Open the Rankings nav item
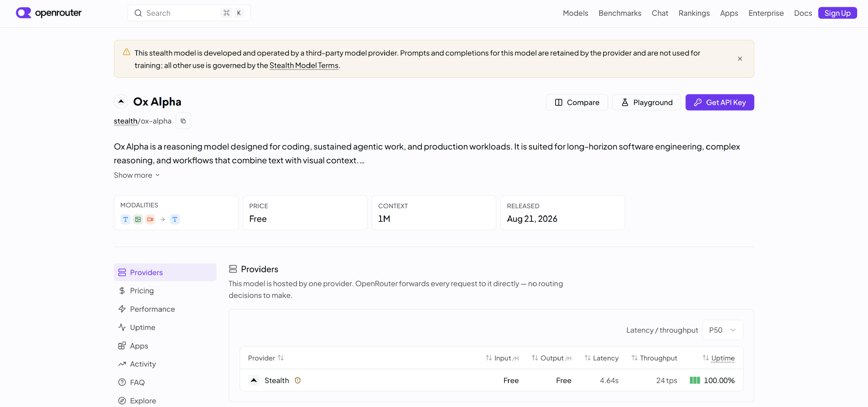 coord(694,13)
